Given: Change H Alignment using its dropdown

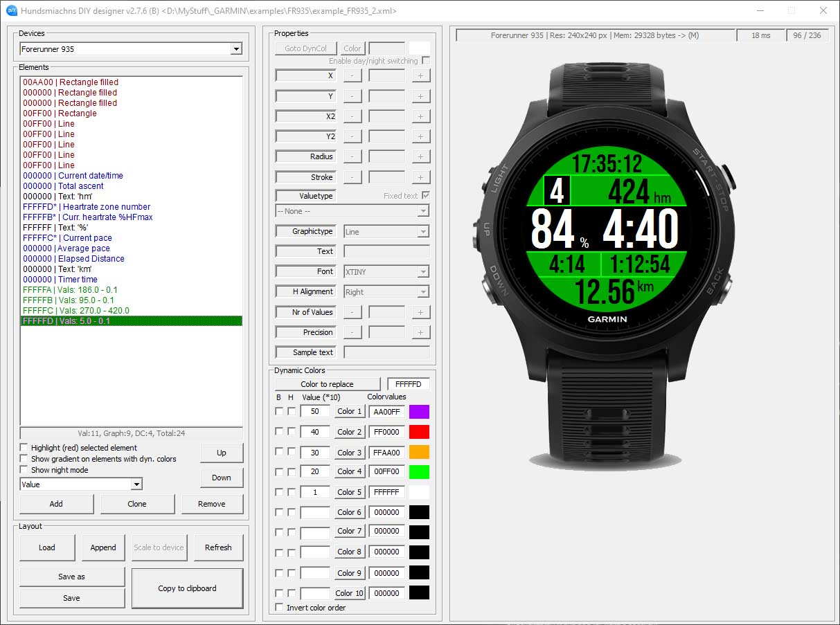Looking at the screenshot, I should [x=422, y=291].
